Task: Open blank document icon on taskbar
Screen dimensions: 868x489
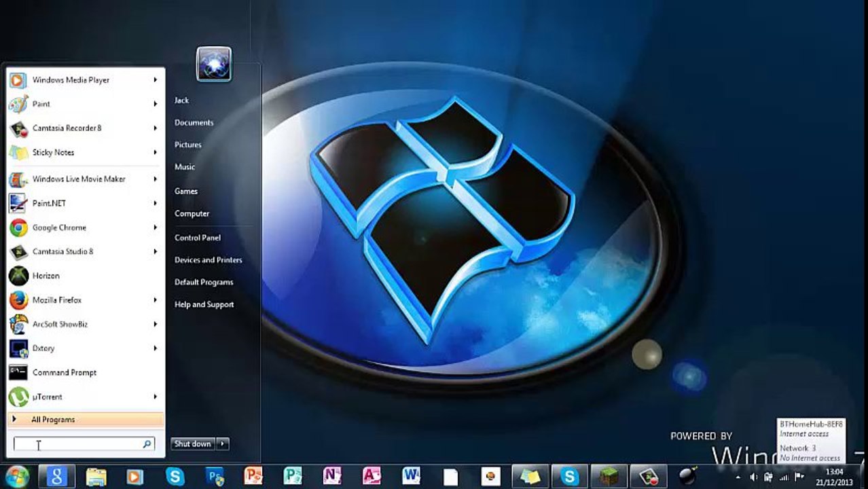Action: coord(450,477)
